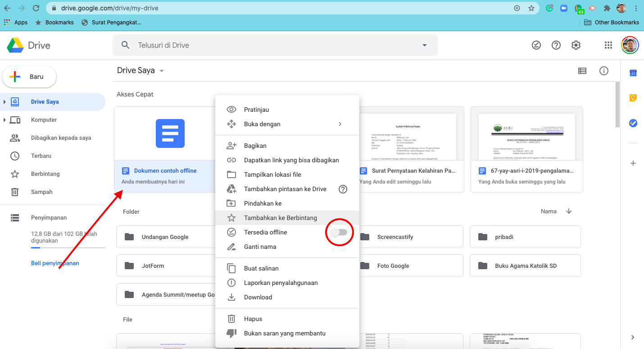
Task: Click the vertical scrollbar of file list
Action: 617,105
